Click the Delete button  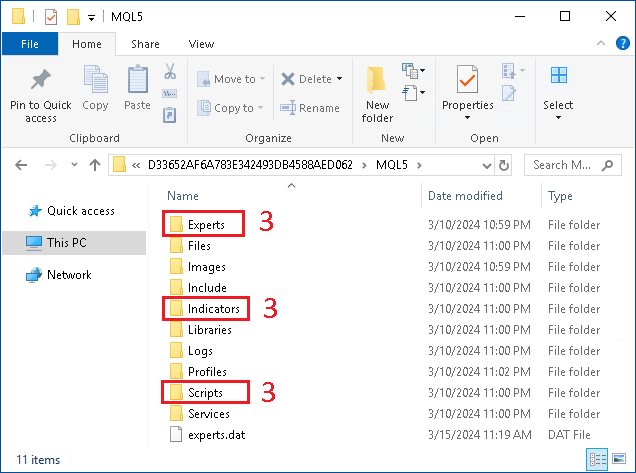307,79
